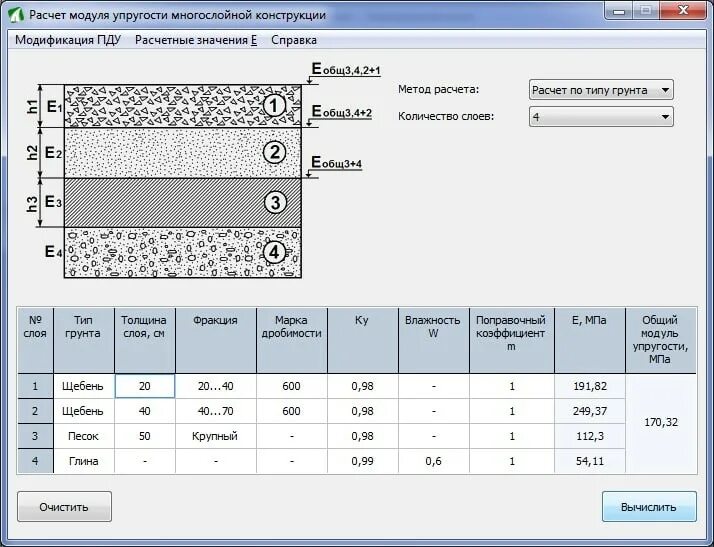The width and height of the screenshot is (714, 547).
Task: Click the application icon in title bar
Action: click(x=16, y=15)
